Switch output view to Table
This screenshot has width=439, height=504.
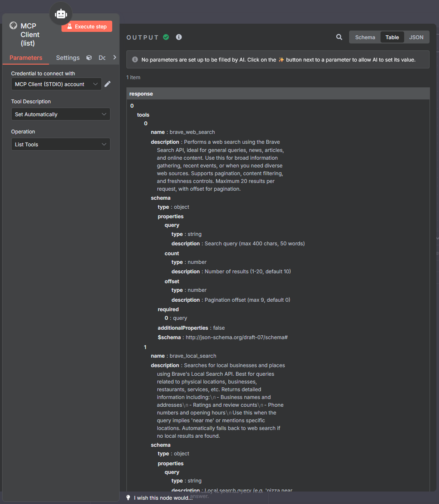coord(392,37)
